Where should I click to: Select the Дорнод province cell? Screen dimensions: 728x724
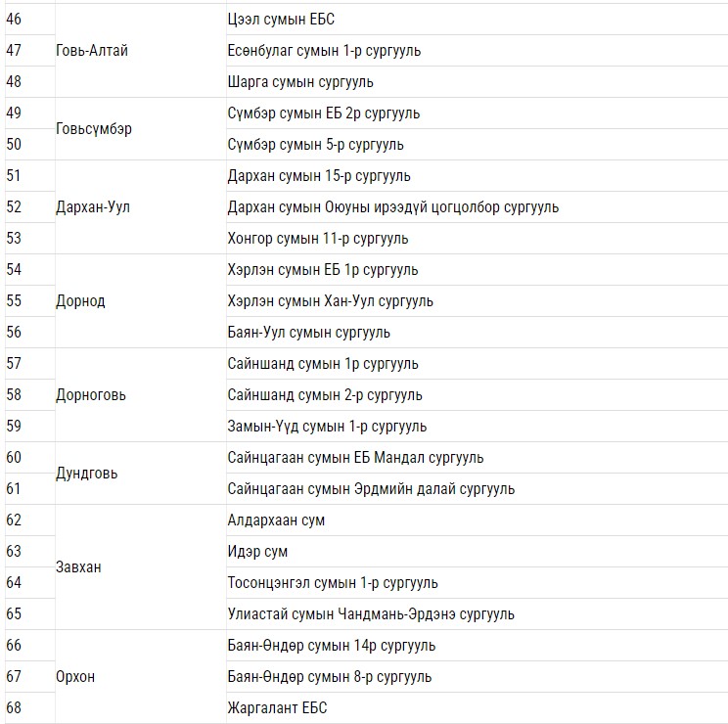coord(80,301)
